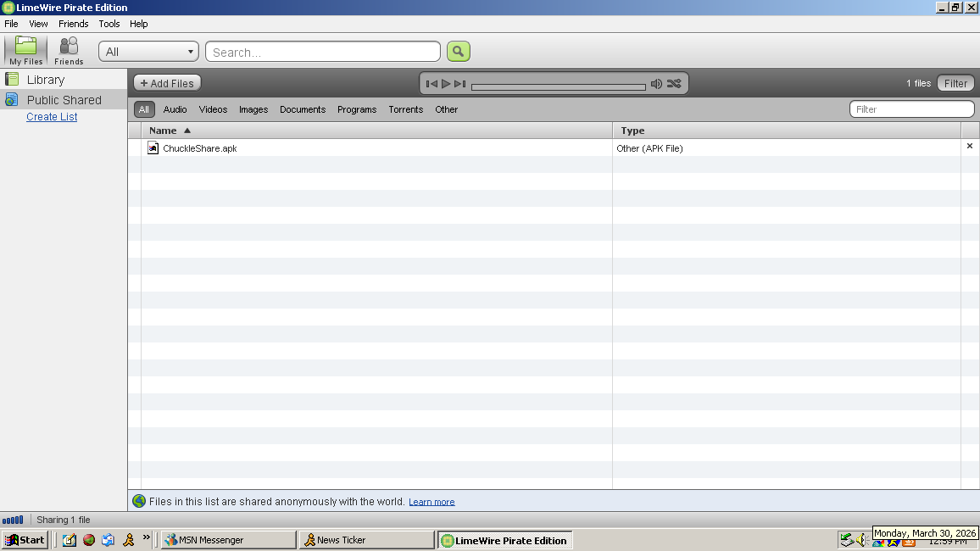Open the search category dropdown showing All

click(x=148, y=51)
